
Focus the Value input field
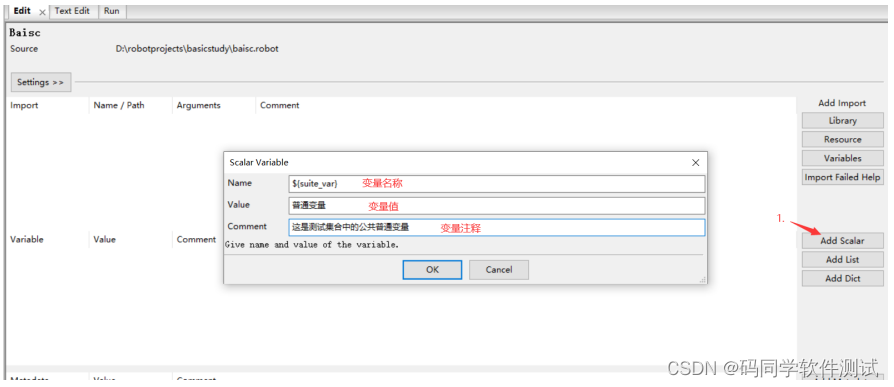click(497, 205)
